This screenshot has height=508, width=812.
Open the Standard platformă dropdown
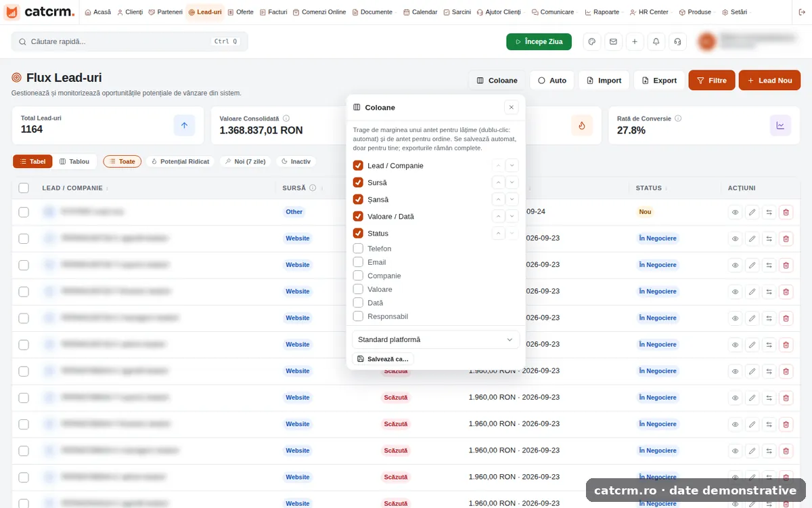point(436,339)
